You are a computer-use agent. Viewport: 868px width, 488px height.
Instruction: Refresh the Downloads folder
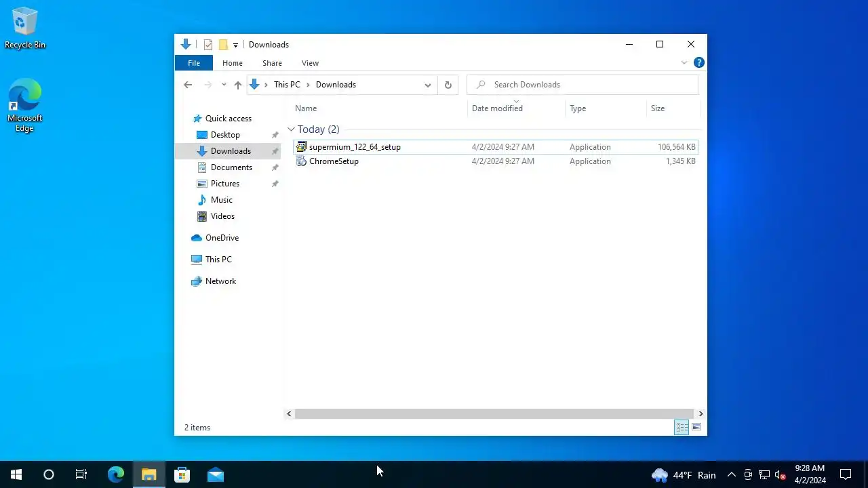pyautogui.click(x=448, y=85)
